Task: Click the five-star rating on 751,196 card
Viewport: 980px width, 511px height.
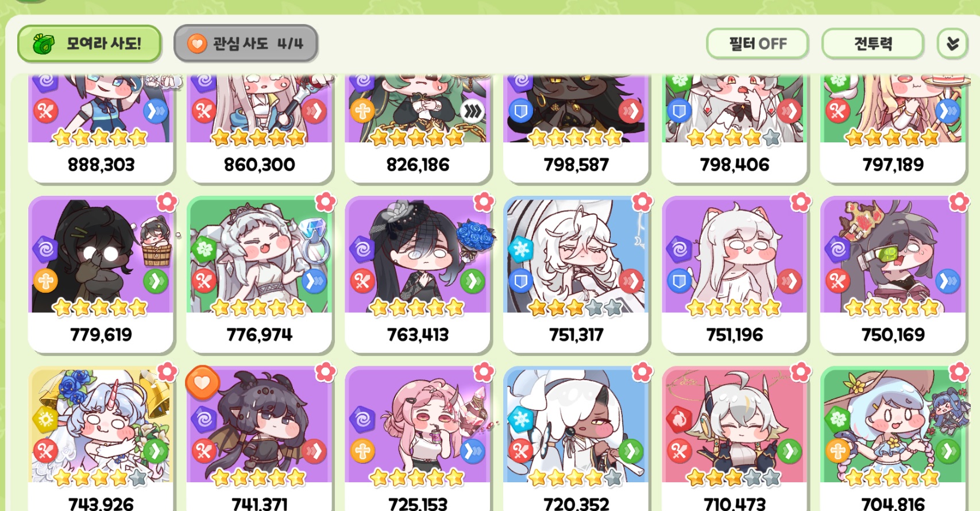Action: point(734,308)
